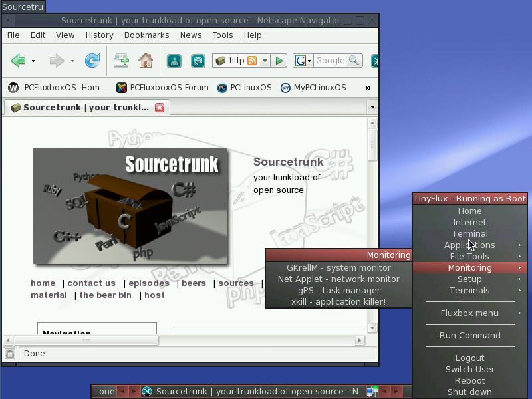Click the 'one' workspace label in the taskbar
532x399 pixels.
pyautogui.click(x=106, y=392)
